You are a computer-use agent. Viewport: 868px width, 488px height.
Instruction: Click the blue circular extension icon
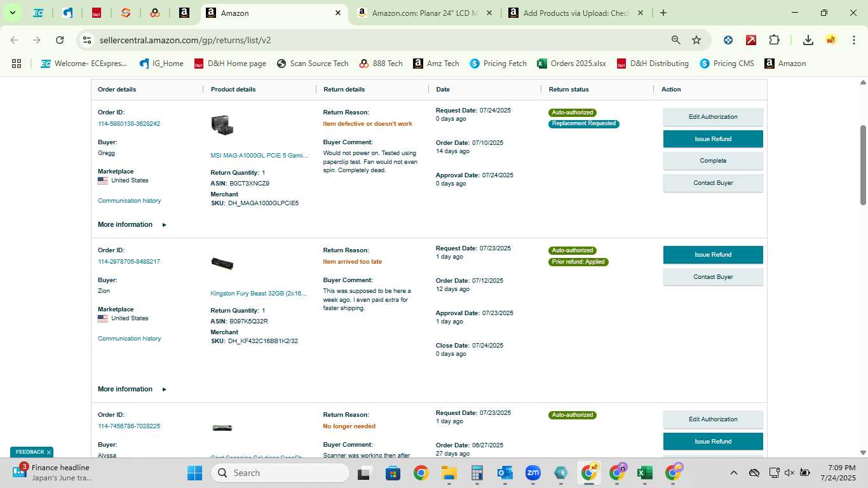[728, 40]
